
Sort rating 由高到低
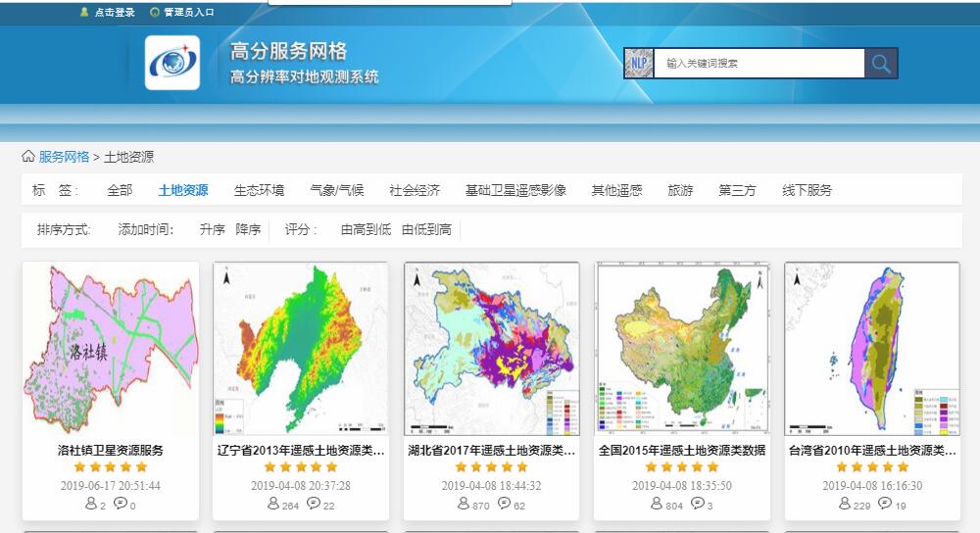pyautogui.click(x=366, y=229)
